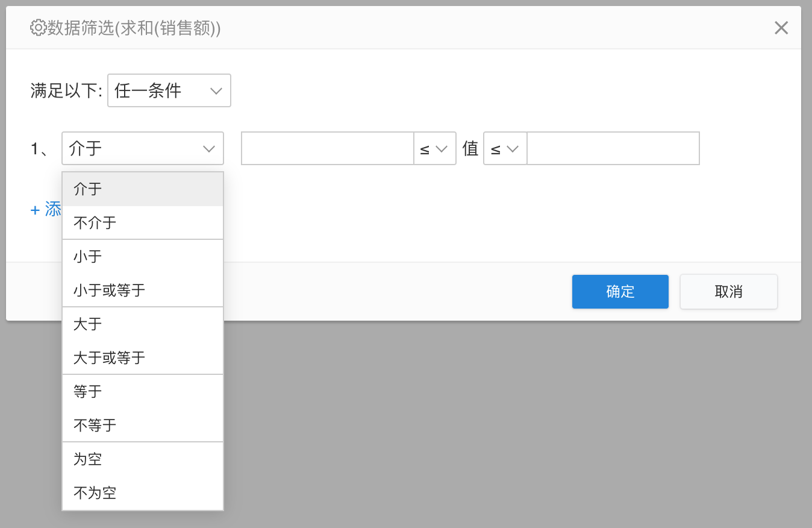Select 介于 from the operator list
The width and height of the screenshot is (812, 528).
142,189
